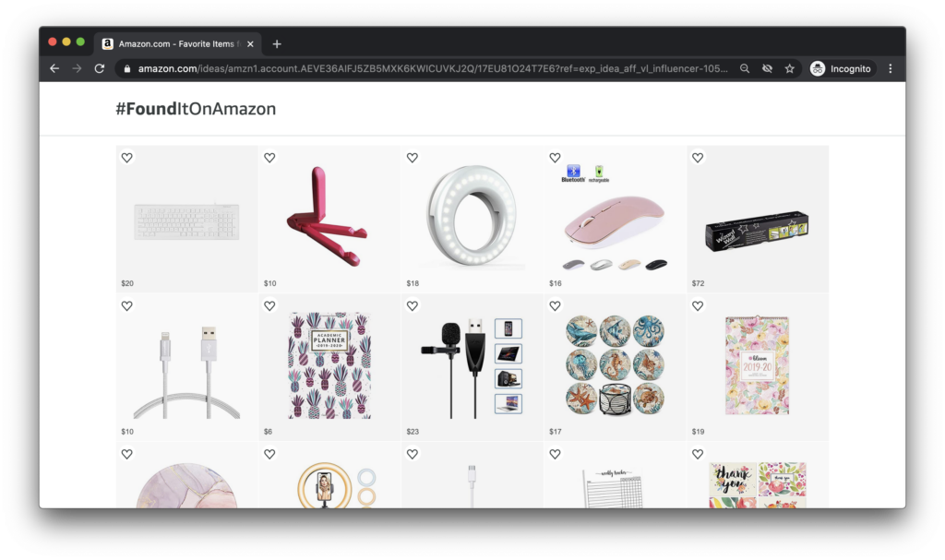The height and width of the screenshot is (560, 945).
Task: Open a new tab with the plus button
Action: [x=277, y=44]
